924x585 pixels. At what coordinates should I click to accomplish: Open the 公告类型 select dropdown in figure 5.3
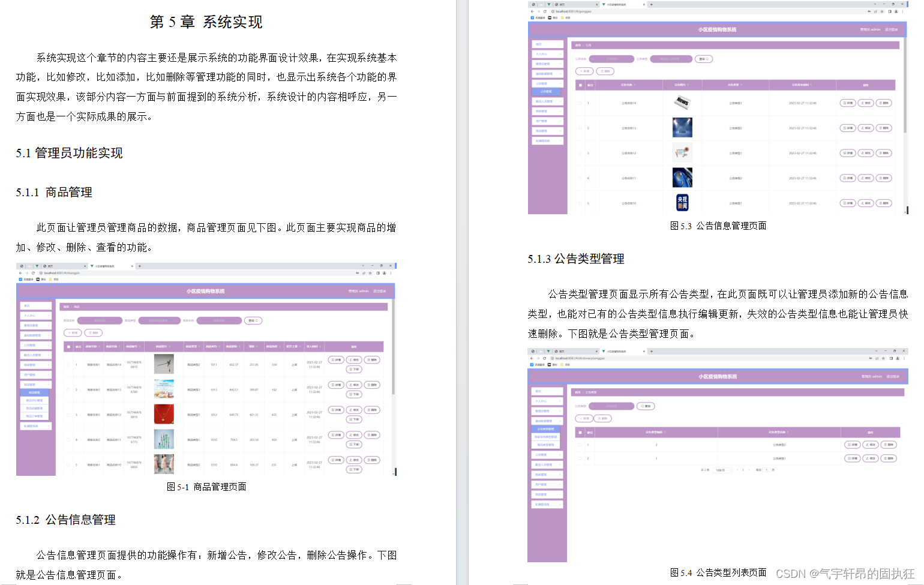pyautogui.click(x=671, y=59)
